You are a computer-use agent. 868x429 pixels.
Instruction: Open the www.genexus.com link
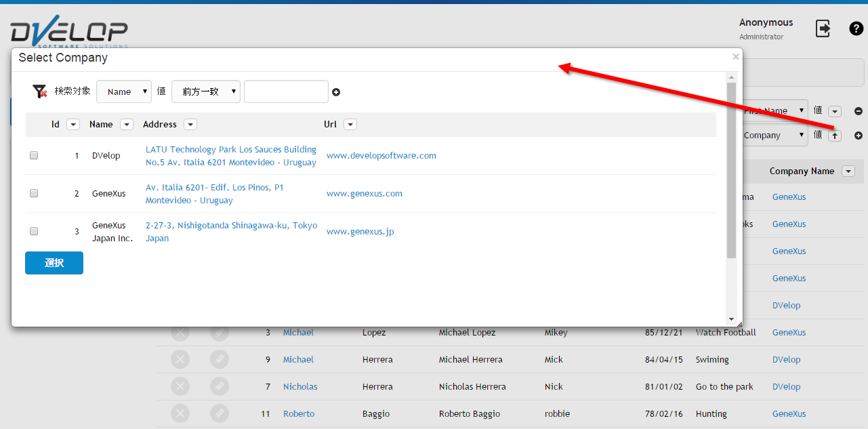pyautogui.click(x=365, y=194)
